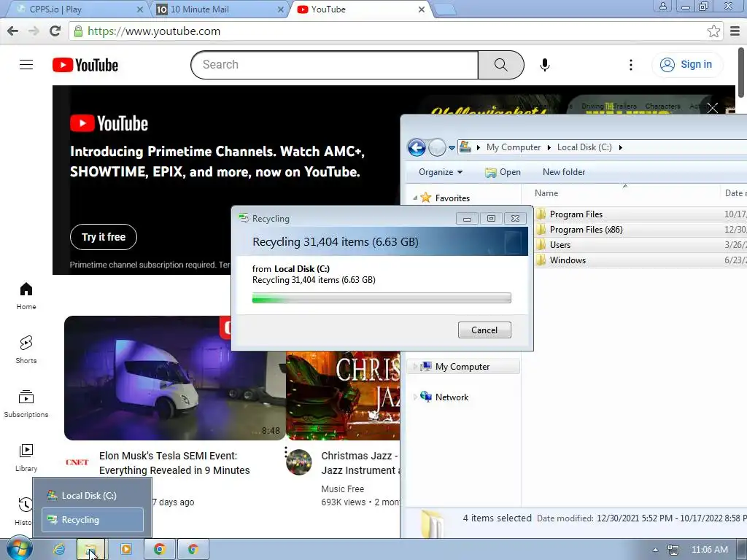Image resolution: width=747 pixels, height=560 pixels.
Task: Launch Internet Explorer from the taskbar
Action: pyautogui.click(x=59, y=550)
